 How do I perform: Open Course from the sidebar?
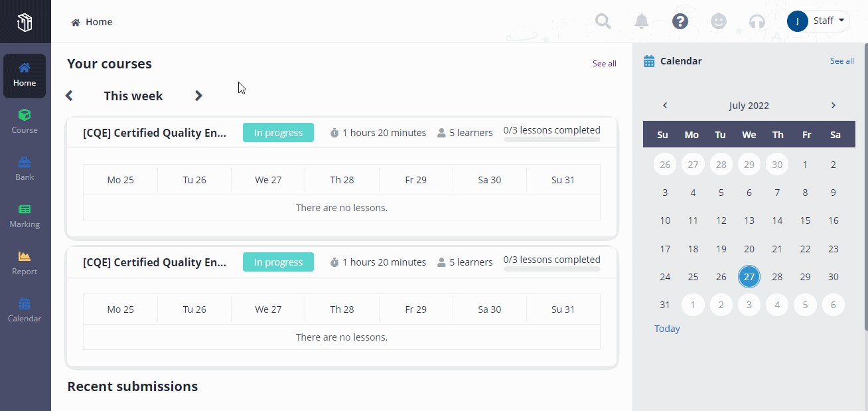pos(25,122)
